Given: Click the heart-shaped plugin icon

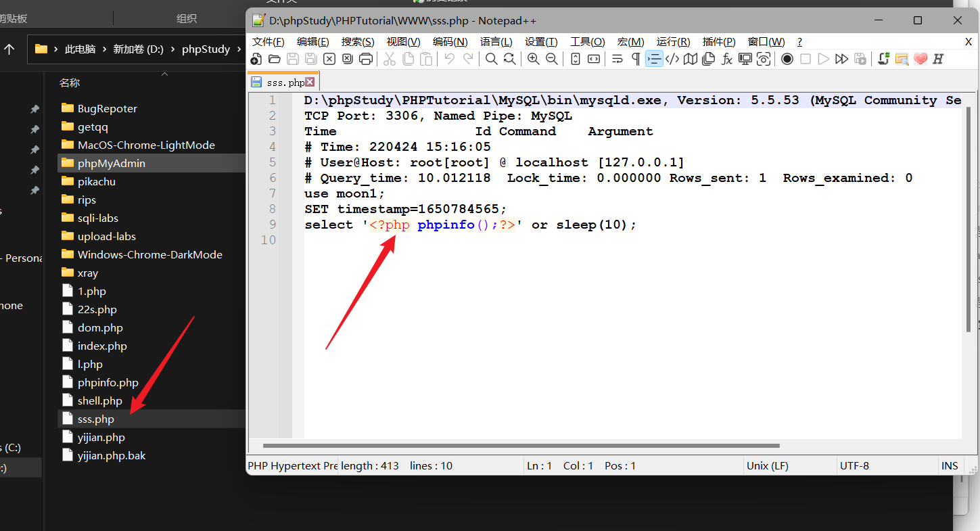Looking at the screenshot, I should click(x=920, y=59).
